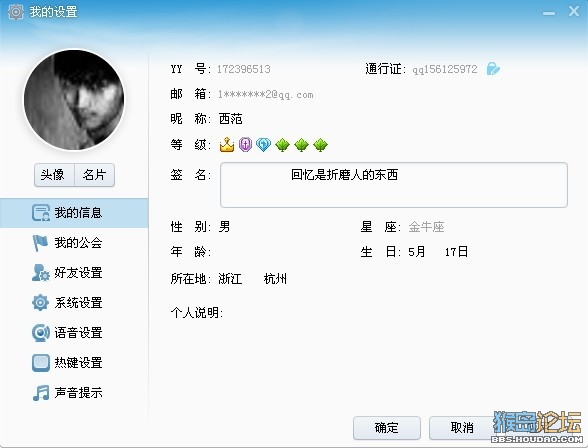Click the circular profile avatar photo
Image resolution: width=588 pixels, height=448 pixels.
74,100
